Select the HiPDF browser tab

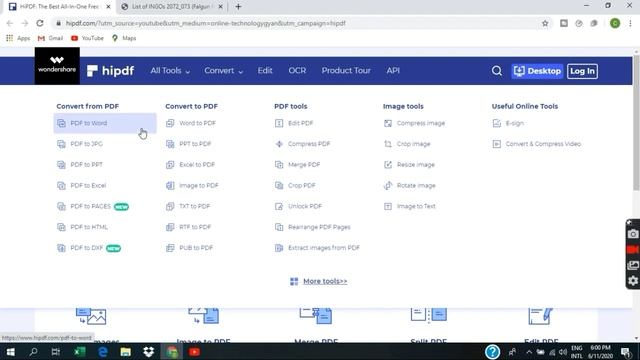pyautogui.click(x=59, y=7)
